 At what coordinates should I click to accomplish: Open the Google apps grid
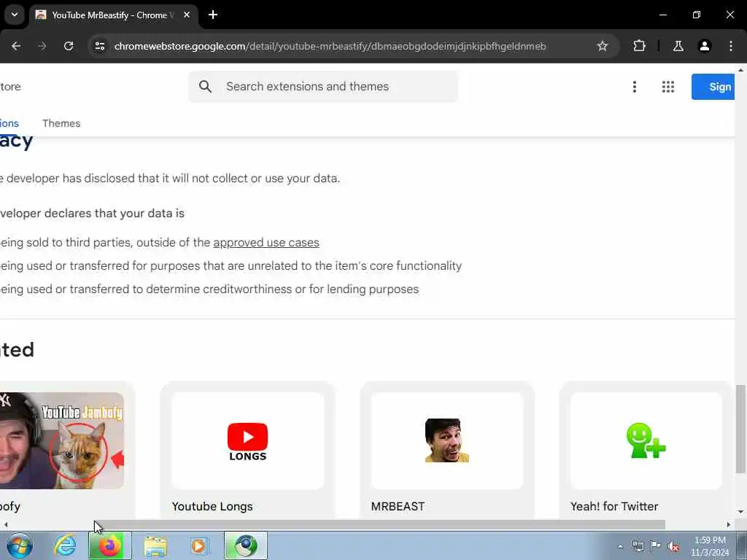668,87
